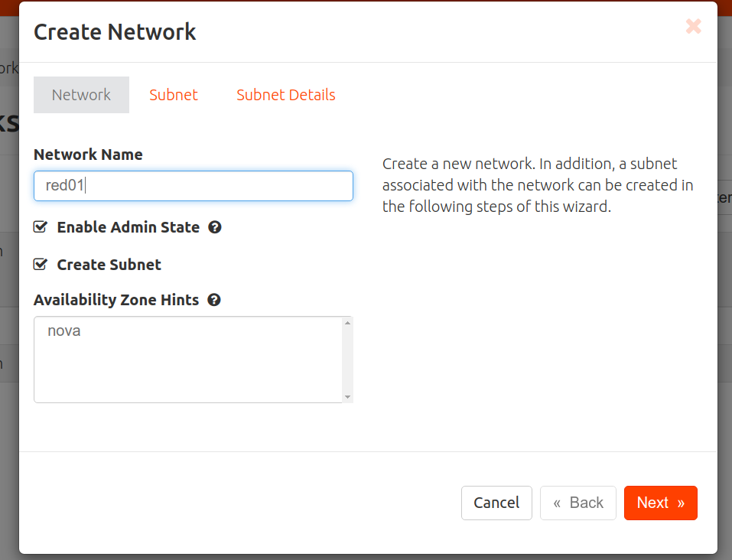This screenshot has width=732, height=560.
Task: Uncheck Enable Admin State
Action: tap(39, 226)
